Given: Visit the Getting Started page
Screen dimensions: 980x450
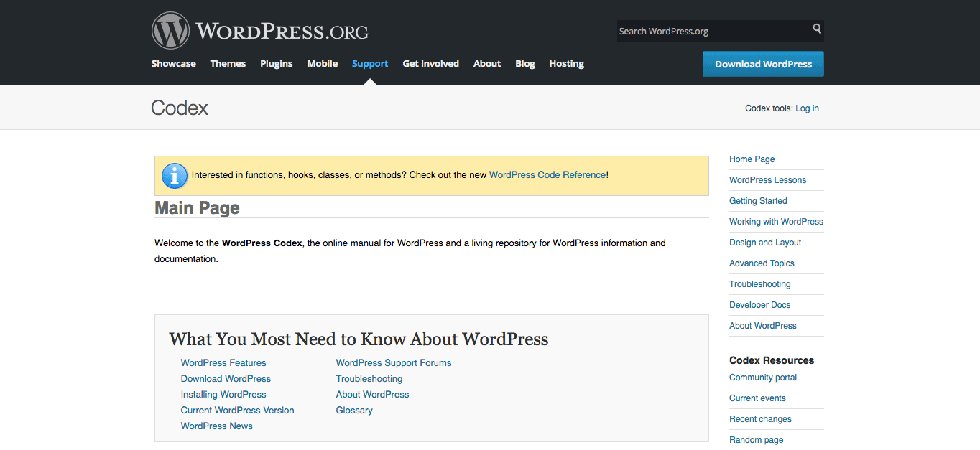Looking at the screenshot, I should [x=758, y=200].
